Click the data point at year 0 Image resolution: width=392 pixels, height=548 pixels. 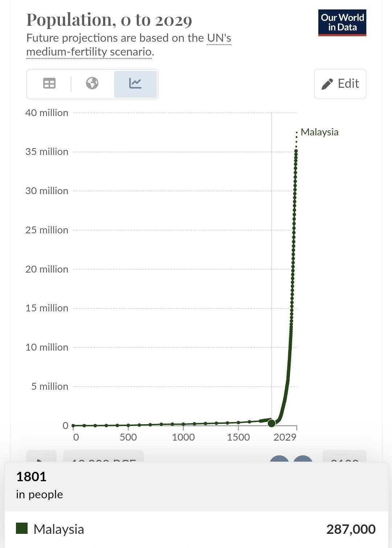pyautogui.click(x=73, y=425)
